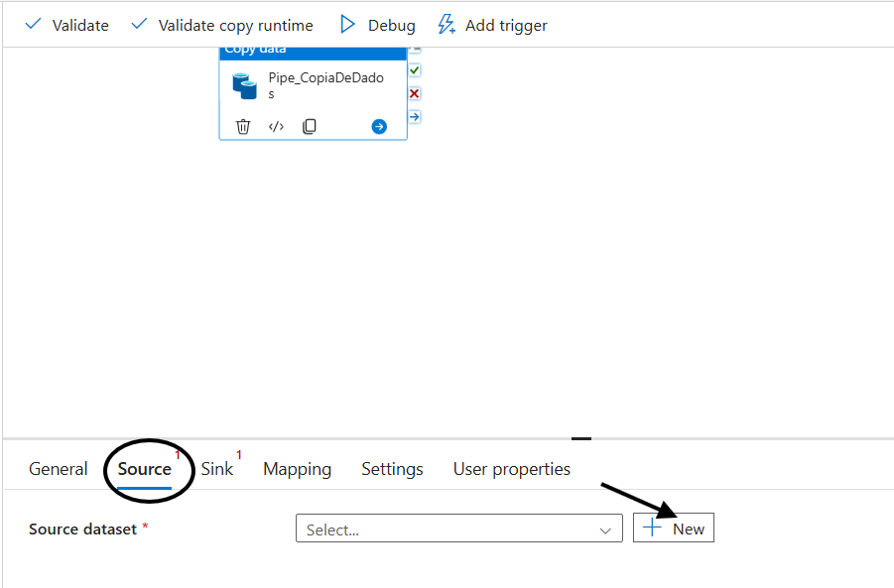Click the blue arrow add-output icon
The height and width of the screenshot is (588, 894).
point(379,126)
